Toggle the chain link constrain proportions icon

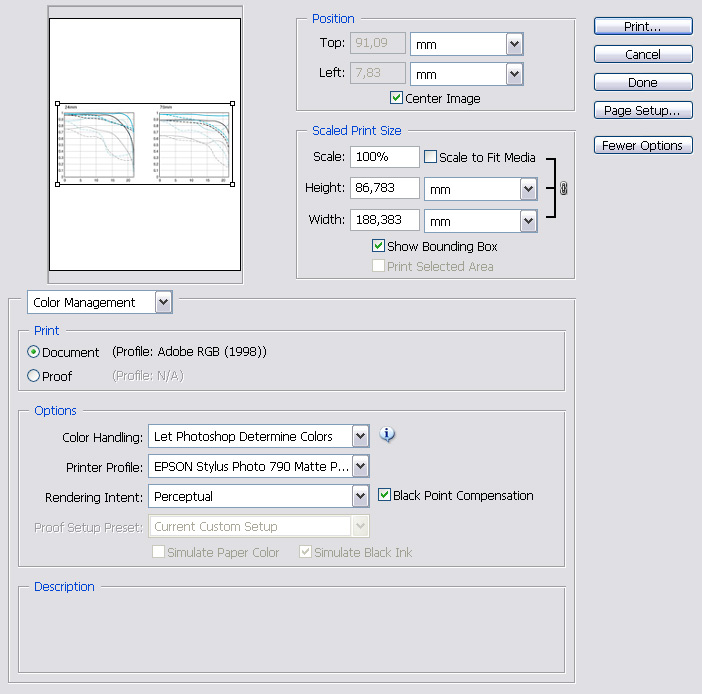pos(563,188)
